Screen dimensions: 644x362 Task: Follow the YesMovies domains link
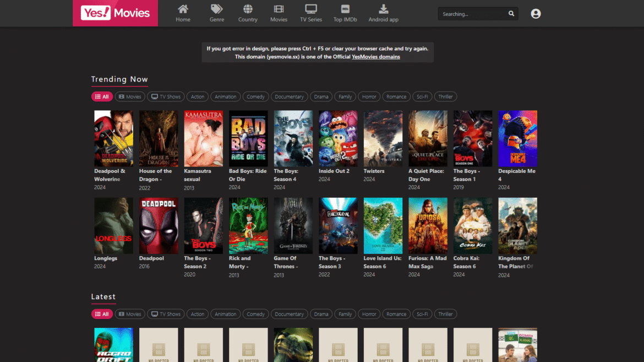(x=376, y=57)
